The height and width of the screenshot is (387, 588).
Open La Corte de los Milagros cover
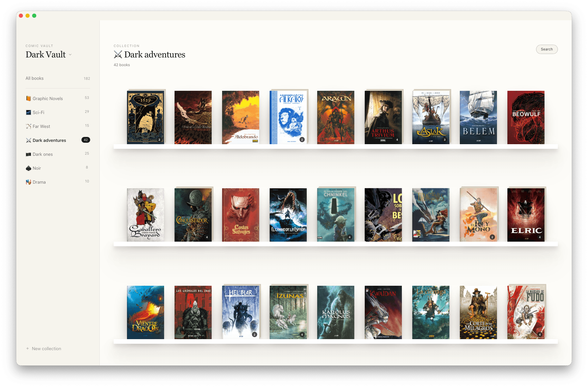(x=478, y=312)
